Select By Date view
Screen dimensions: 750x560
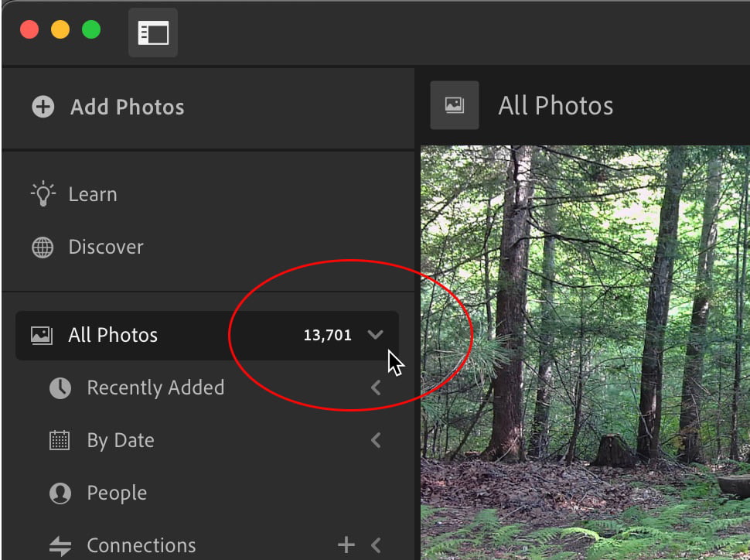click(121, 441)
